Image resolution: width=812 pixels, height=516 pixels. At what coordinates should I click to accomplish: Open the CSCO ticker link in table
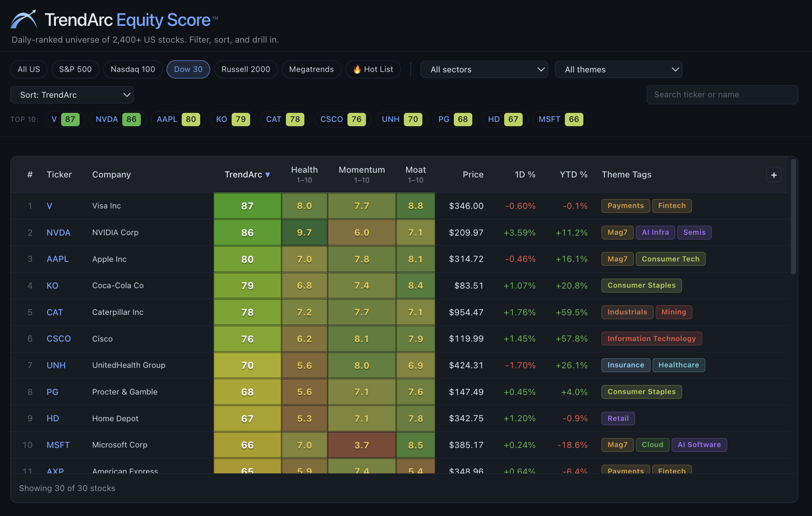pyautogui.click(x=59, y=339)
